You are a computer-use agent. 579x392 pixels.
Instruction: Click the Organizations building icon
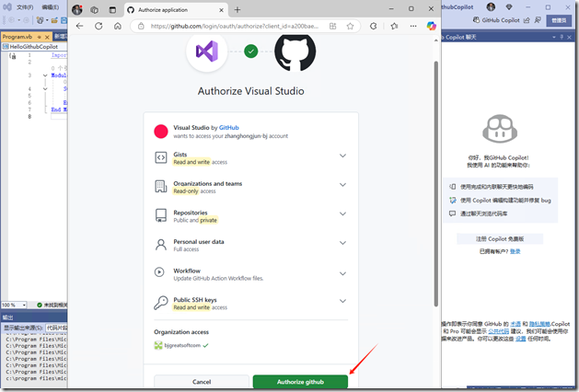point(161,187)
